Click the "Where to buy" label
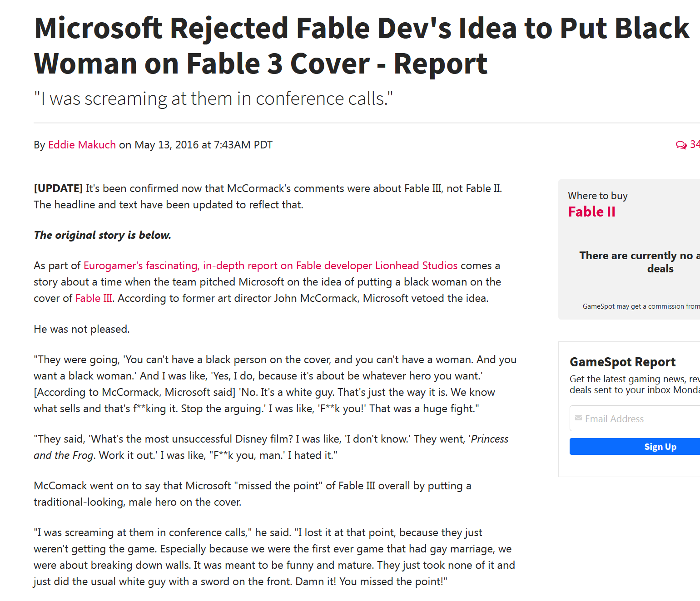 tap(597, 196)
